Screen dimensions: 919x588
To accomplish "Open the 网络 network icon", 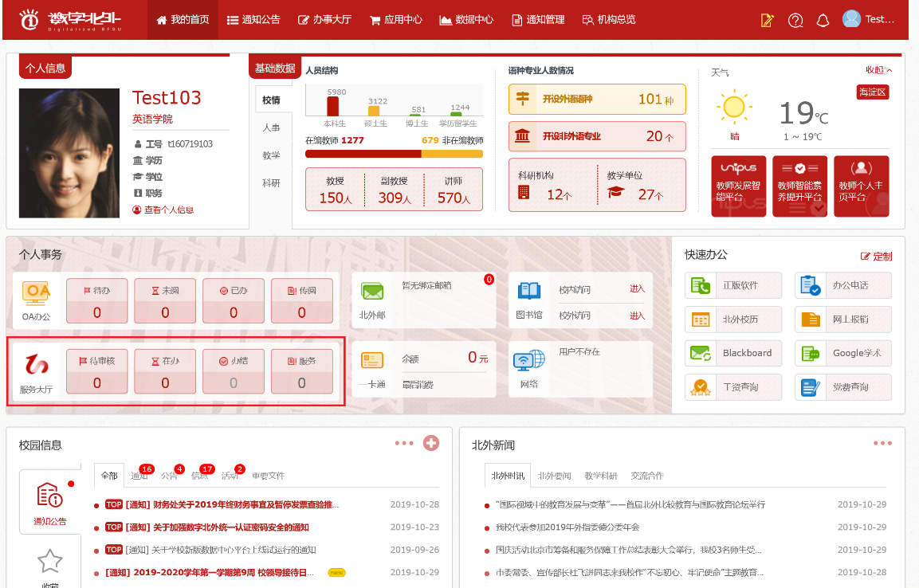I will tap(529, 359).
